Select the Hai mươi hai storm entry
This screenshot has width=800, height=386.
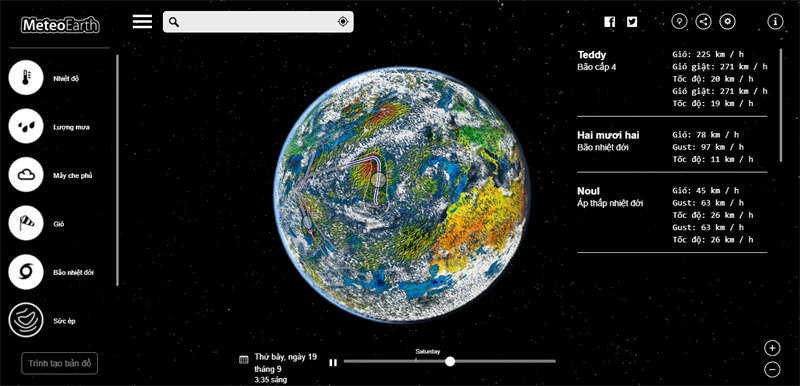coord(672,147)
